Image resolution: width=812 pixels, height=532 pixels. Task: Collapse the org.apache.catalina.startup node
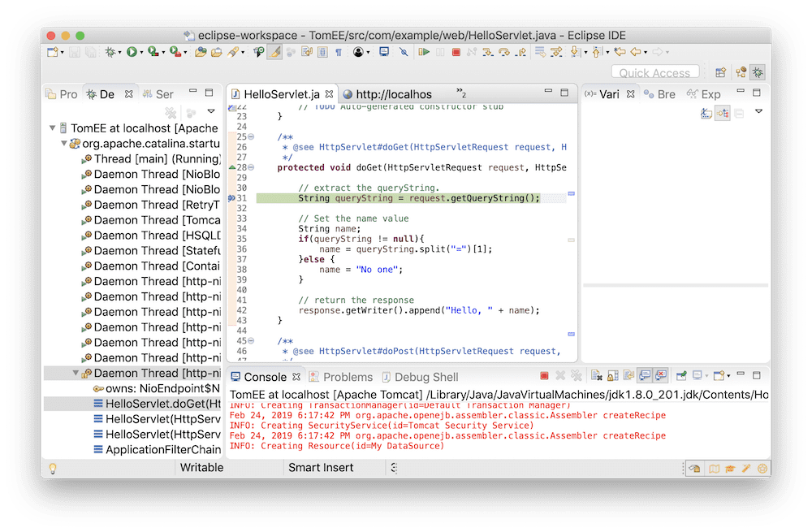(63, 143)
